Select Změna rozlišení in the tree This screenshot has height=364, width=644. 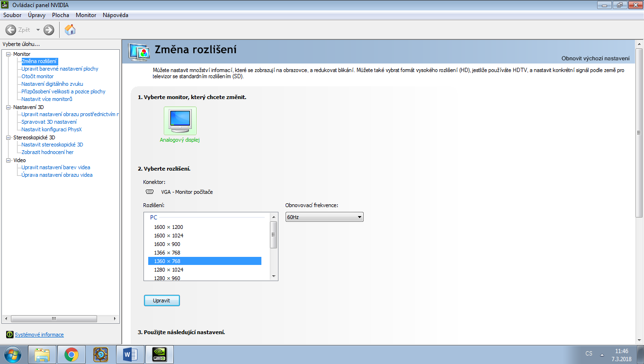pos(39,61)
